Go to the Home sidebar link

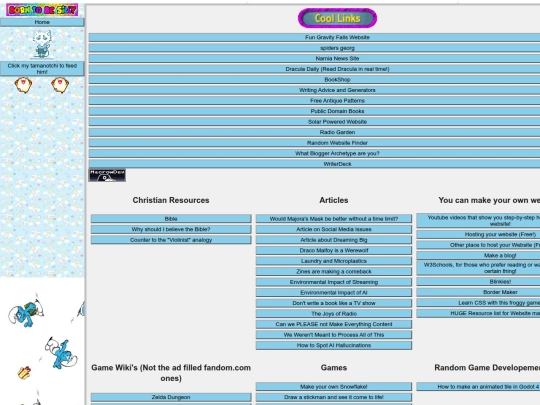[x=42, y=22]
